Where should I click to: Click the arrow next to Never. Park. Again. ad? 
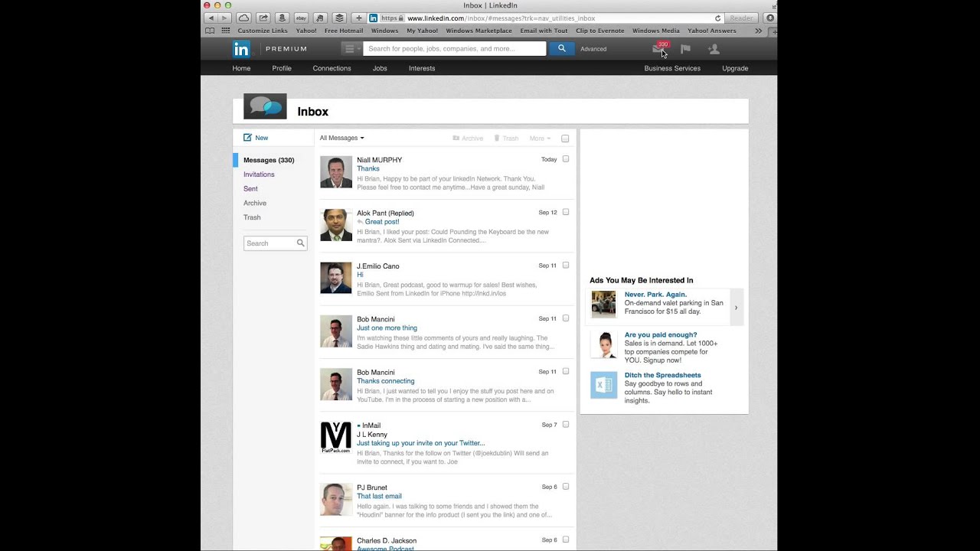(x=737, y=308)
